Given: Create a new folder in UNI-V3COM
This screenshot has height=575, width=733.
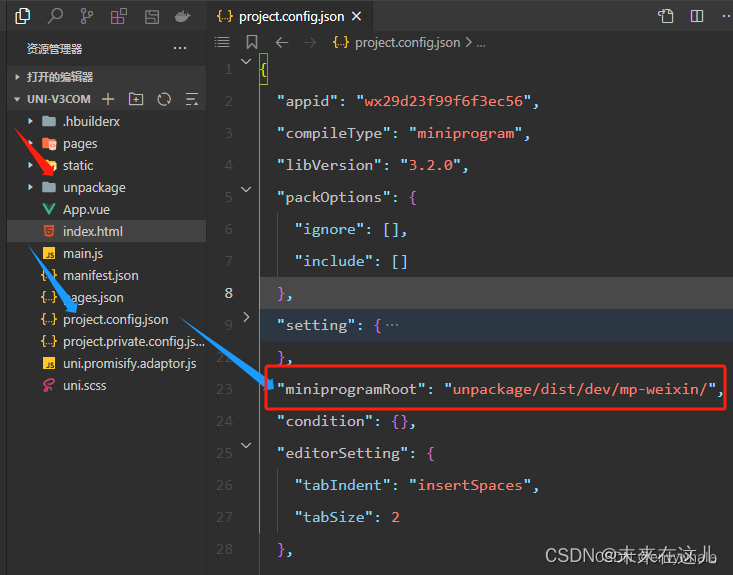Looking at the screenshot, I should point(136,99).
